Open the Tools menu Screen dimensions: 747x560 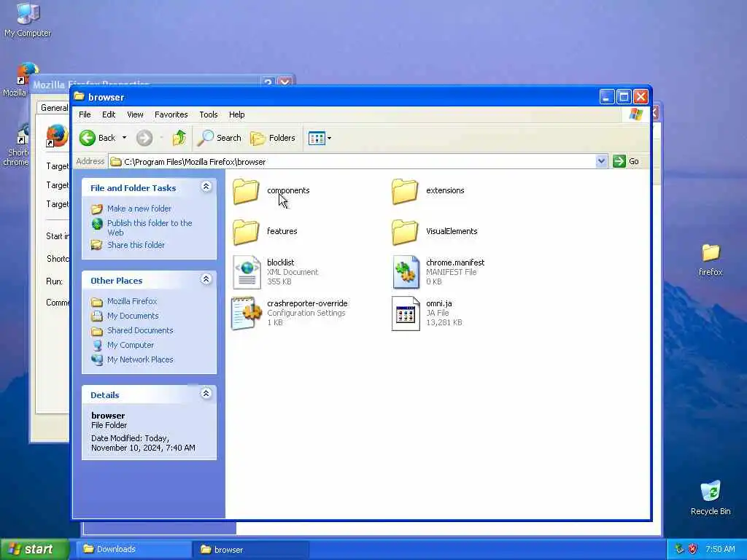tap(208, 114)
